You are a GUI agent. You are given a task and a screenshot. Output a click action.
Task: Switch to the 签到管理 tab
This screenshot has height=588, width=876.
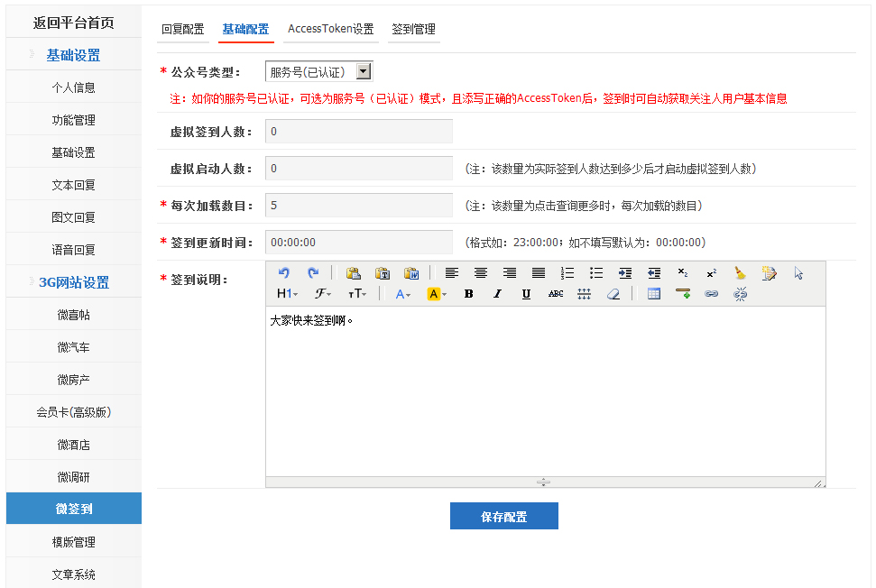point(413,29)
